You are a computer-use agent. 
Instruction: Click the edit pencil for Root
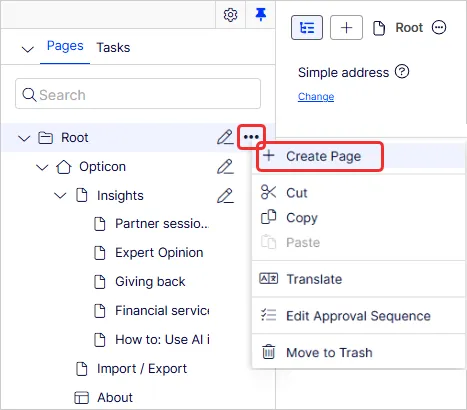click(225, 137)
